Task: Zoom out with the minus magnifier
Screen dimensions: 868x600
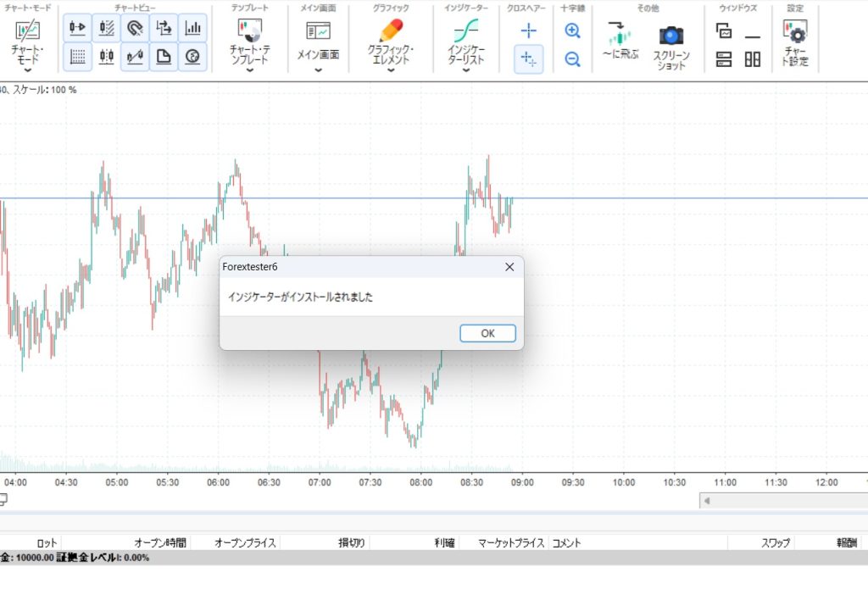Action: click(x=572, y=58)
